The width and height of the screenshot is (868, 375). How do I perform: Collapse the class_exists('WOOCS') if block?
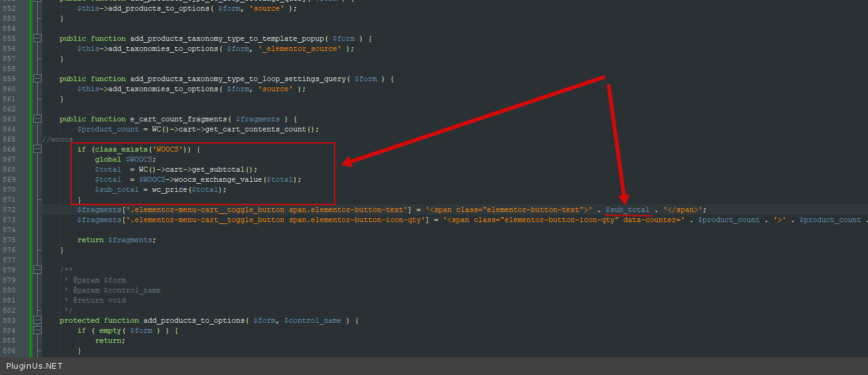pos(37,149)
